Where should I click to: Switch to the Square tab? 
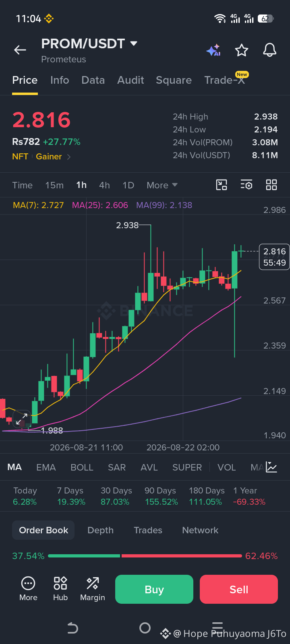click(x=174, y=80)
